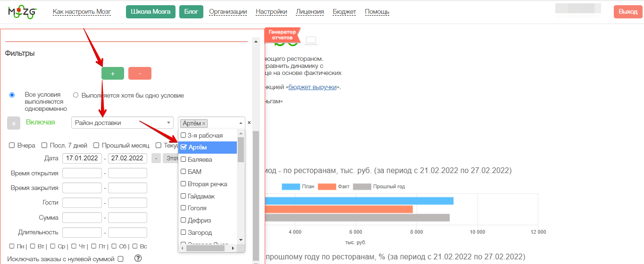Open the Настройки menu
644x264 pixels.
click(271, 12)
